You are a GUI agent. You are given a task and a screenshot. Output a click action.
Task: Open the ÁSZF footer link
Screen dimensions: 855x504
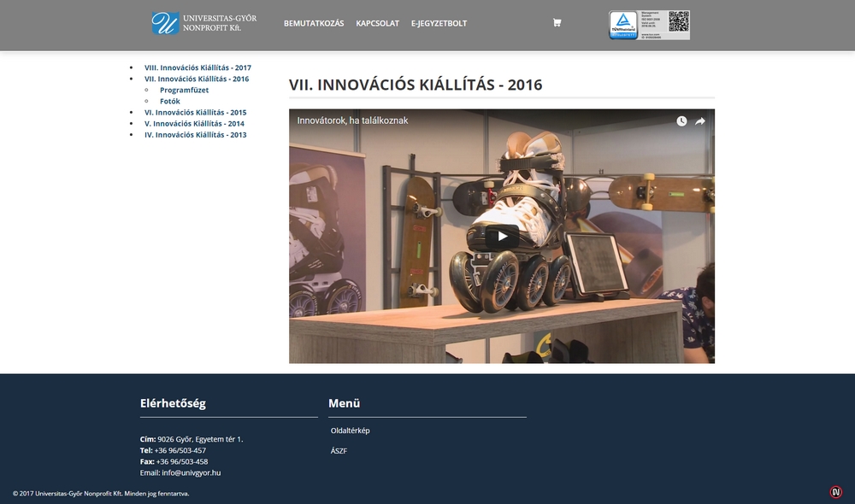pyautogui.click(x=339, y=450)
